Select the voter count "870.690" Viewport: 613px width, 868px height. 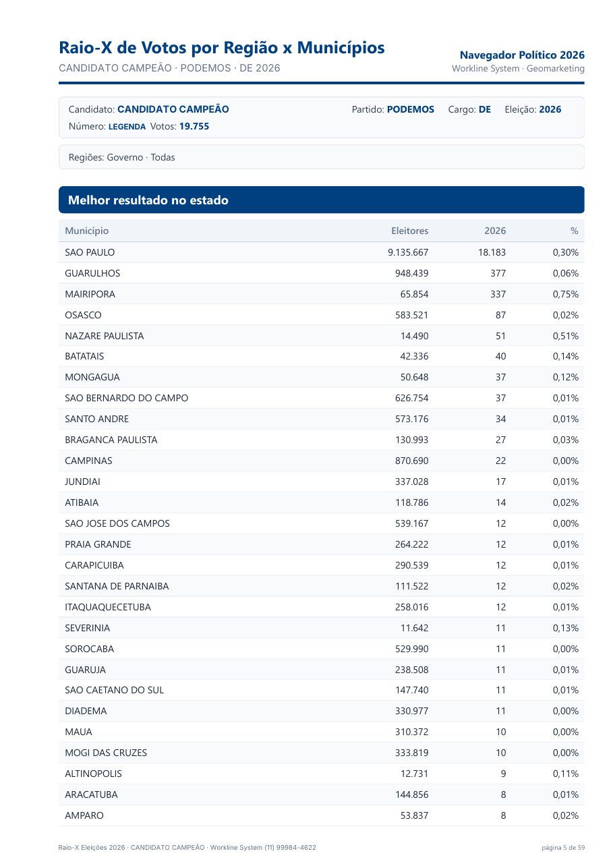click(412, 461)
